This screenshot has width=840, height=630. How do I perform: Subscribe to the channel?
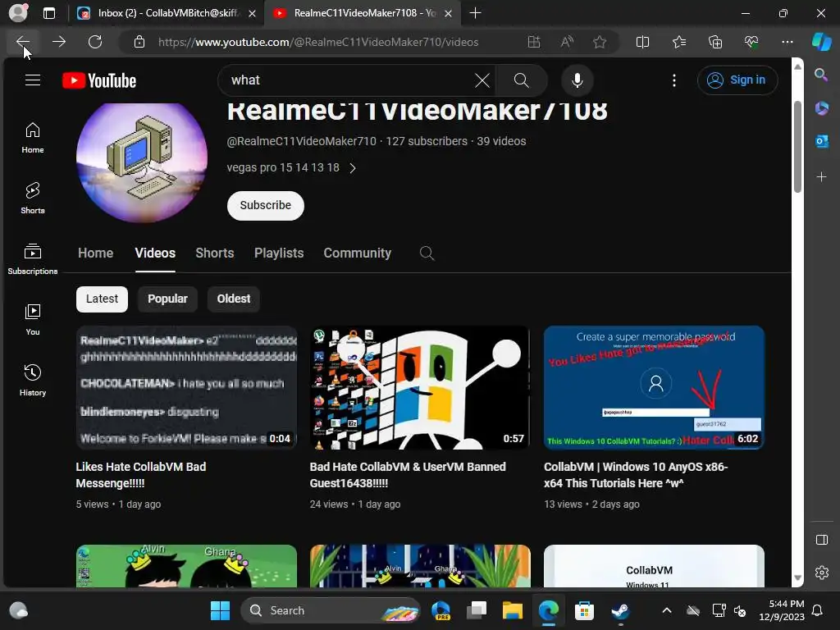[x=265, y=206]
